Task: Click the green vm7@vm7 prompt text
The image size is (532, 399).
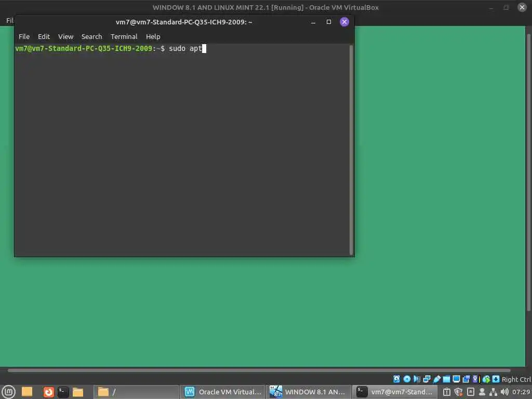Action: (x=84, y=48)
